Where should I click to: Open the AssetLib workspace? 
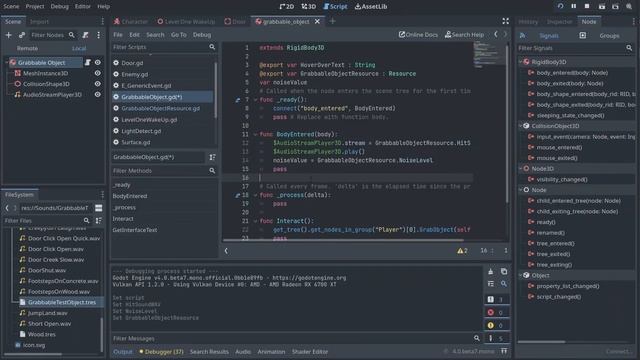371,6
